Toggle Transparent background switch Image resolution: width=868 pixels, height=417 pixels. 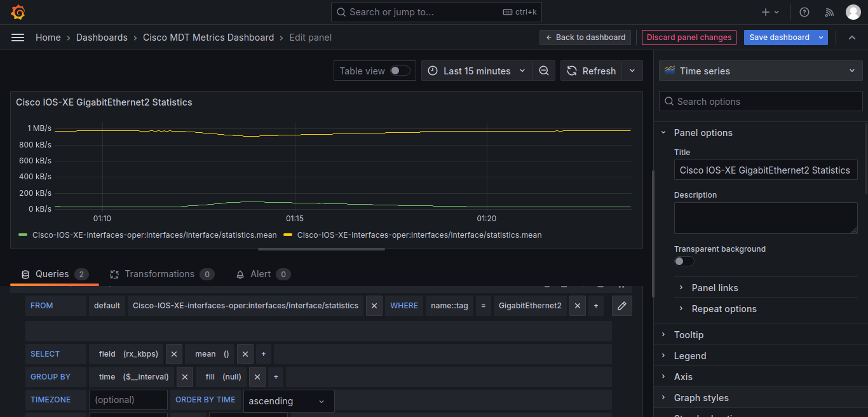tap(684, 261)
